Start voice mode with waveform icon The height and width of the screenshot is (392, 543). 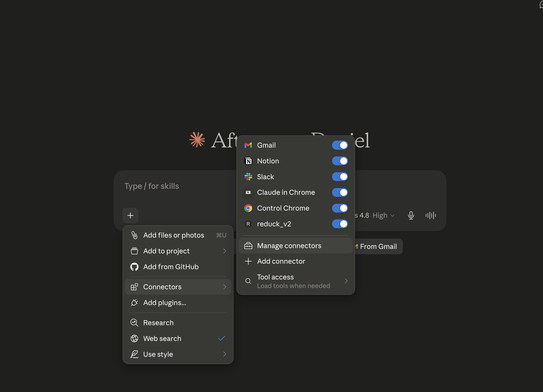(x=431, y=215)
